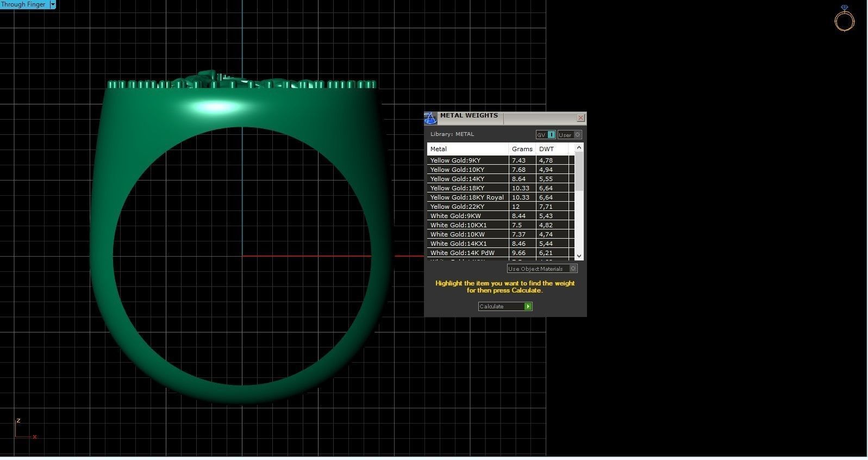This screenshot has height=460, width=868.
Task: Toggle the User library option
Action: pos(570,135)
